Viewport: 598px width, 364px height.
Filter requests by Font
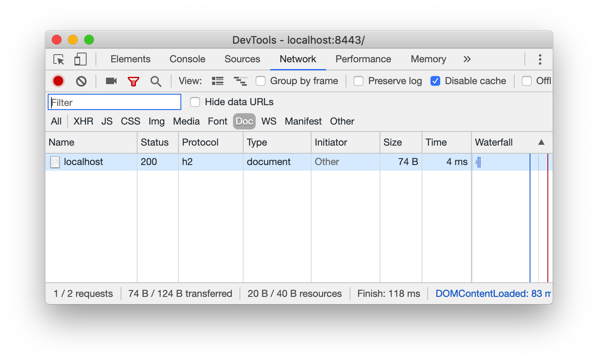click(218, 121)
